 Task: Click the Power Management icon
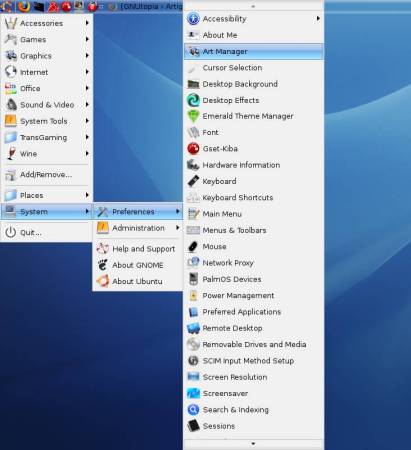pyautogui.click(x=193, y=296)
